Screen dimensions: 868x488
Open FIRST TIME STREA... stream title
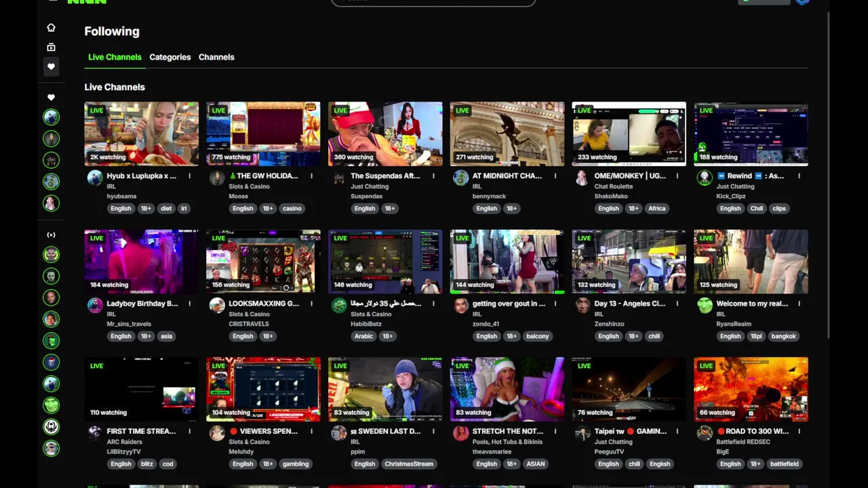141,431
